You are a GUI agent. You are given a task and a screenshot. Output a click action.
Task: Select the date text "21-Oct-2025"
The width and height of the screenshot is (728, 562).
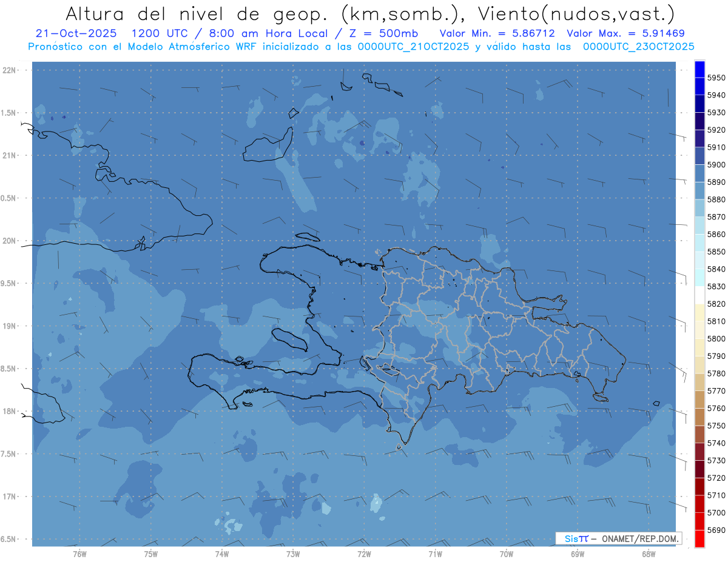coord(77,33)
